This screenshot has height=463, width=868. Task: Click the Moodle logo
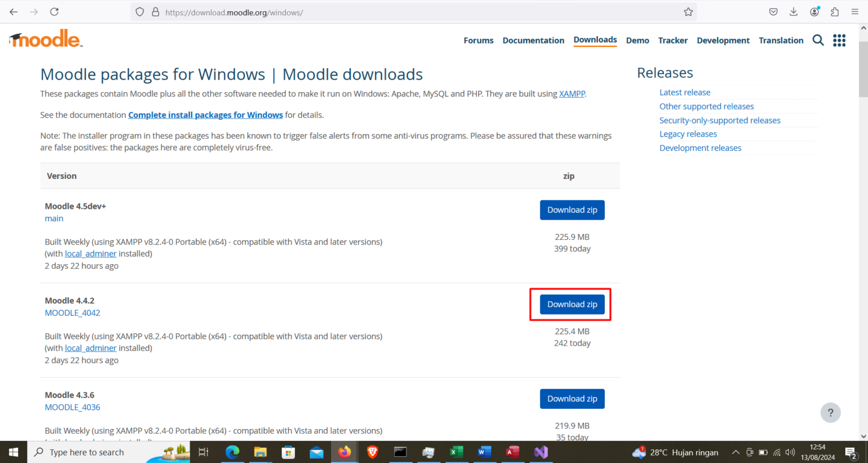pos(46,39)
